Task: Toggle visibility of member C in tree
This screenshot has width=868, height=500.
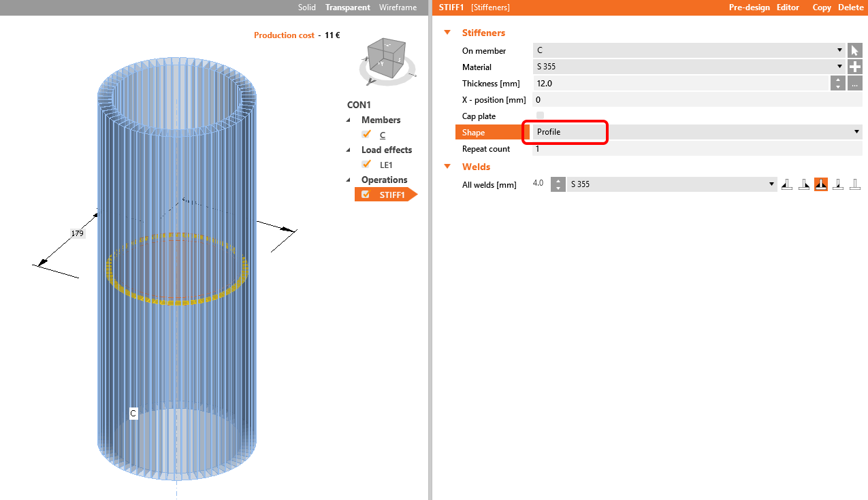Action: click(x=366, y=134)
